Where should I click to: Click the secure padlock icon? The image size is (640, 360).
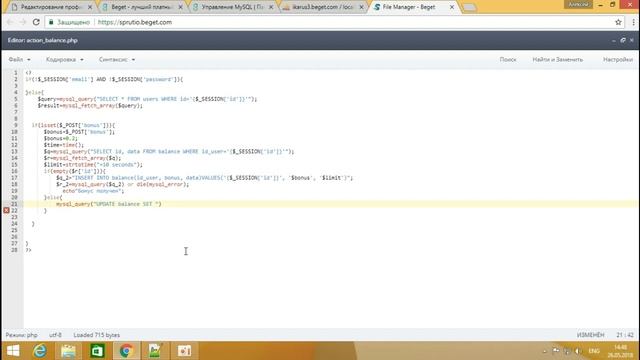click(x=51, y=22)
